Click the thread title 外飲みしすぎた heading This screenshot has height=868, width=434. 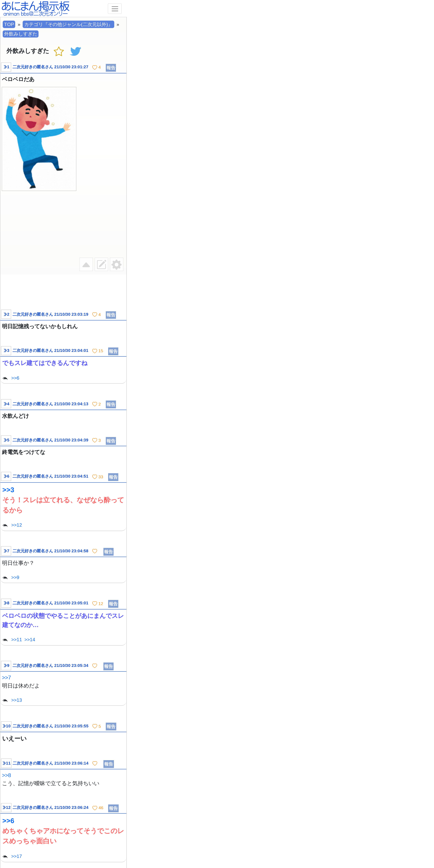pos(28,51)
